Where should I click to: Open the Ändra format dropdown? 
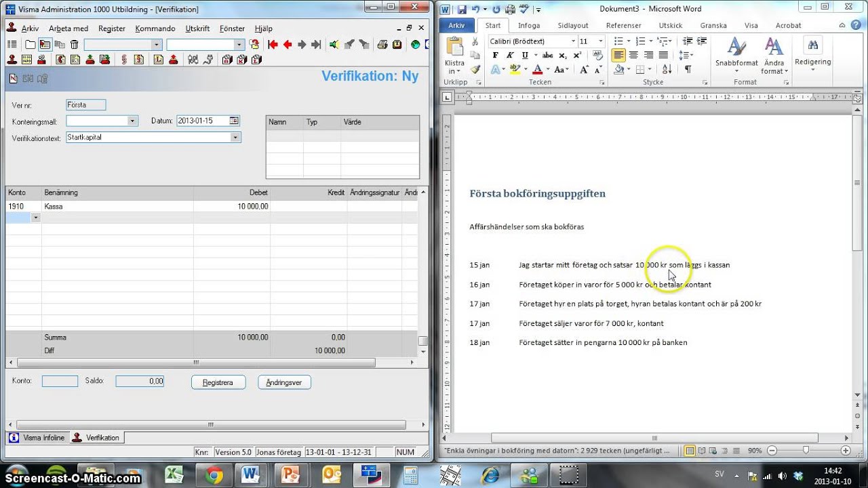tap(774, 56)
